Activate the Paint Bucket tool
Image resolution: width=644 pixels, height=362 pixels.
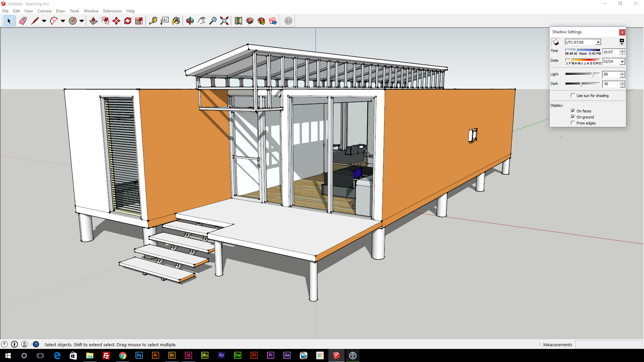coord(176,21)
